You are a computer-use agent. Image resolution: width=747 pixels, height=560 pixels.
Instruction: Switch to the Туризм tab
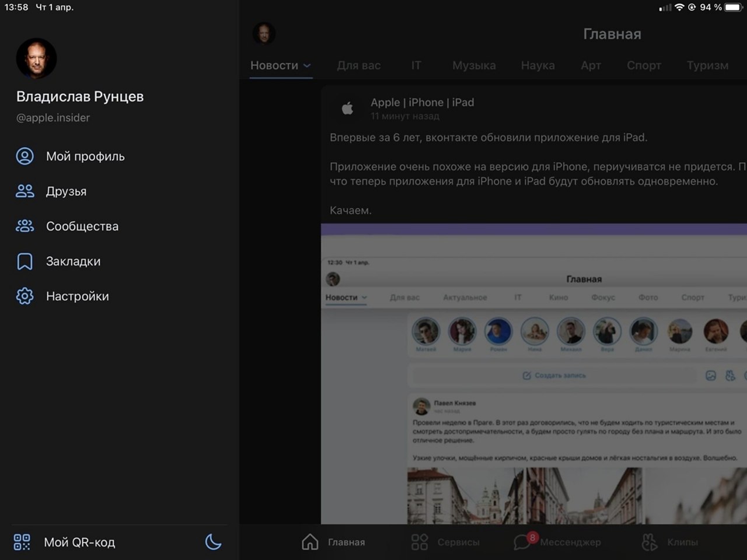[707, 65]
